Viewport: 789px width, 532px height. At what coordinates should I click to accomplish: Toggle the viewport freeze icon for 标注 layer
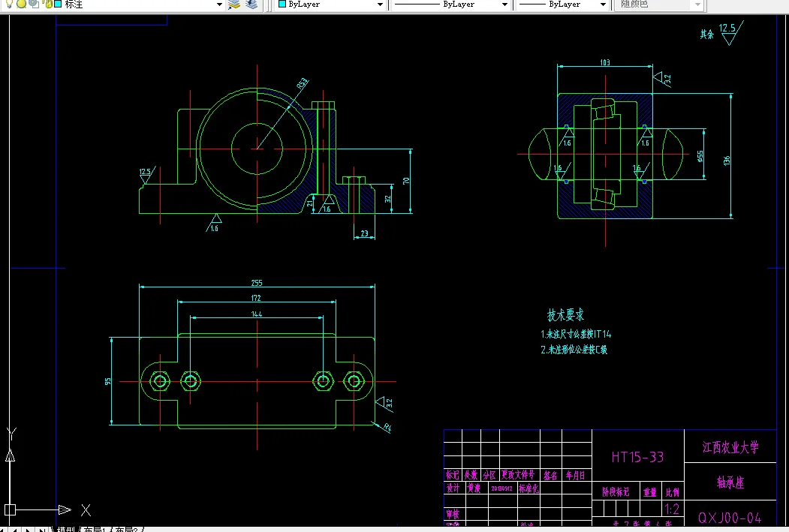point(34,4)
